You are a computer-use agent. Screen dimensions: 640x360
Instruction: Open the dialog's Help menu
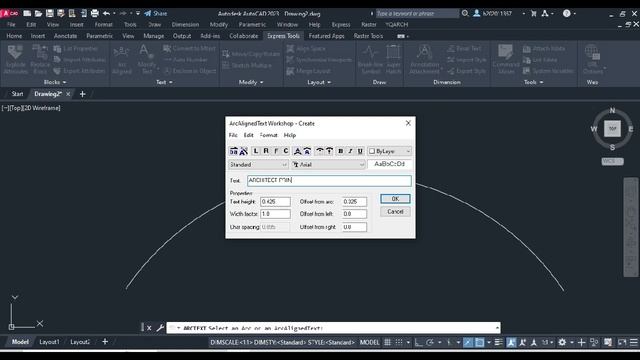290,135
